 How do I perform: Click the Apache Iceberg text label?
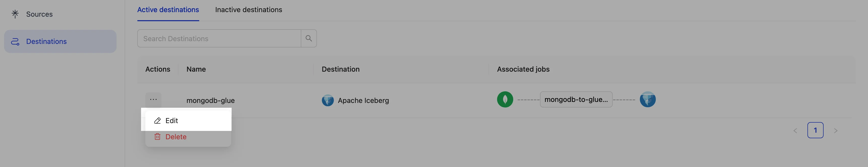363,100
